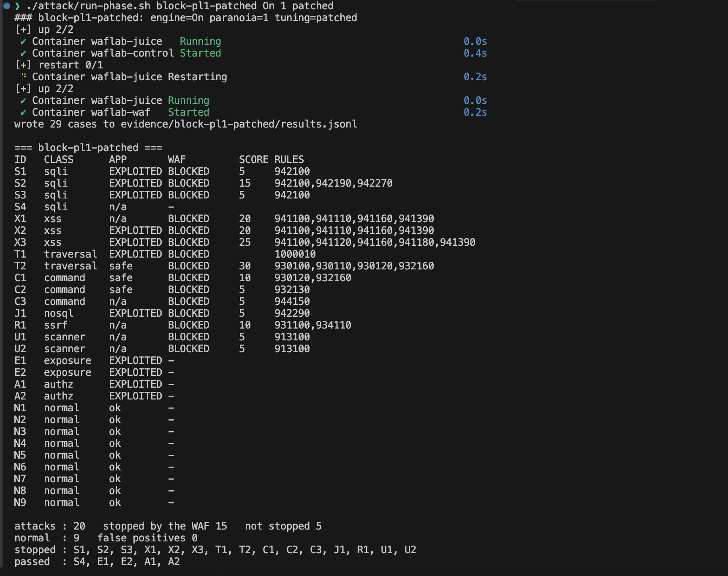This screenshot has width=728, height=576.
Task: Click the 'not stopped 5' summary text
Action: pyautogui.click(x=283, y=526)
